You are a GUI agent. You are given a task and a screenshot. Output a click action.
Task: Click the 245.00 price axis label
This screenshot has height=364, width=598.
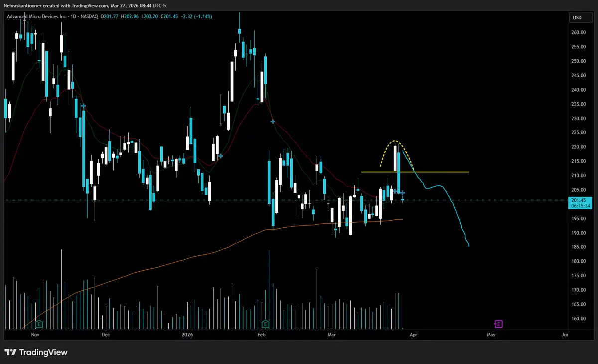pos(580,76)
